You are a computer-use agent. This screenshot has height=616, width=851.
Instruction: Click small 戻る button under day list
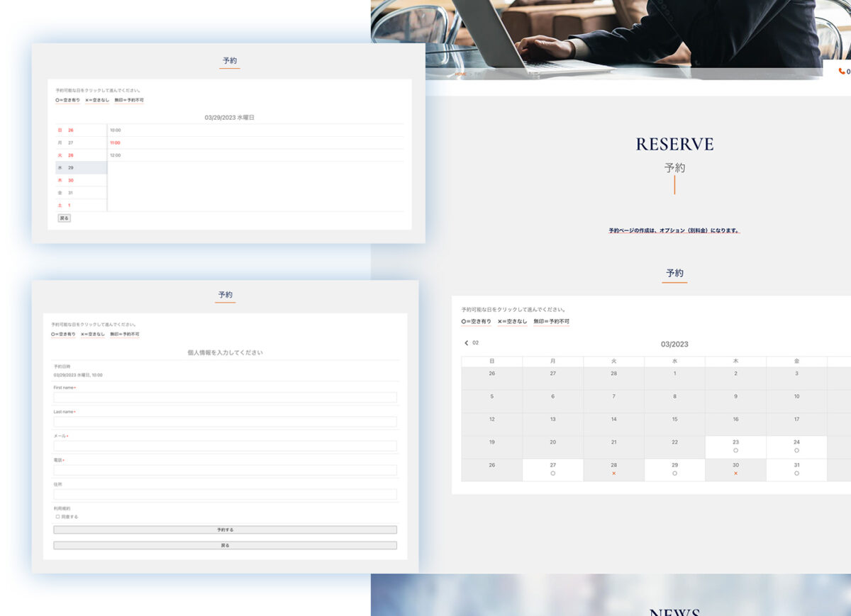tap(64, 218)
